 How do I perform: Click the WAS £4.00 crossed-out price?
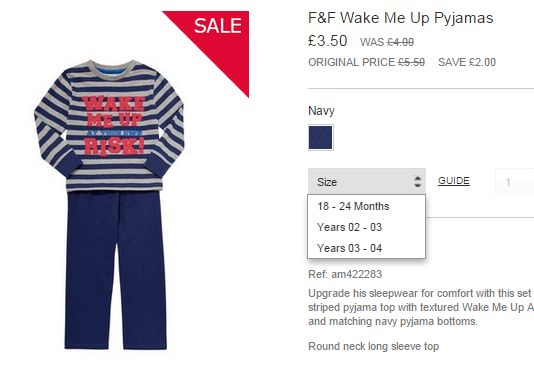coord(387,42)
